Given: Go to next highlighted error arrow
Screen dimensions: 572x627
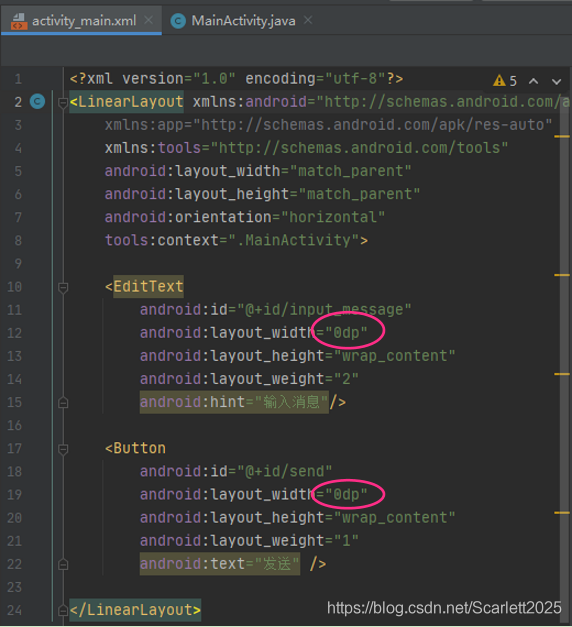Looking at the screenshot, I should pyautogui.click(x=556, y=82).
